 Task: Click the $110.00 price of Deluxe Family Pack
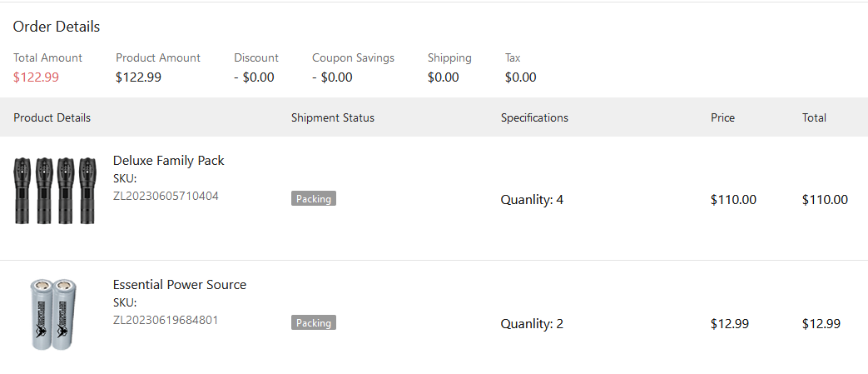(x=733, y=200)
